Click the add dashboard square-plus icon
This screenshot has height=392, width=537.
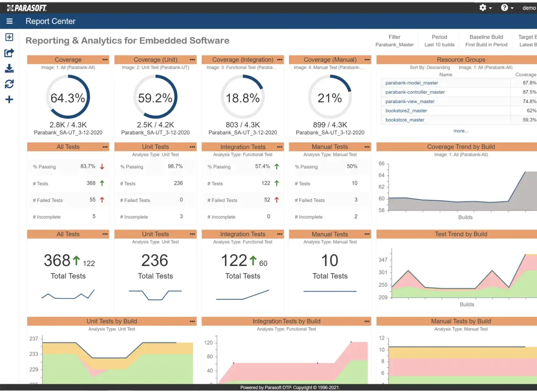coord(9,37)
